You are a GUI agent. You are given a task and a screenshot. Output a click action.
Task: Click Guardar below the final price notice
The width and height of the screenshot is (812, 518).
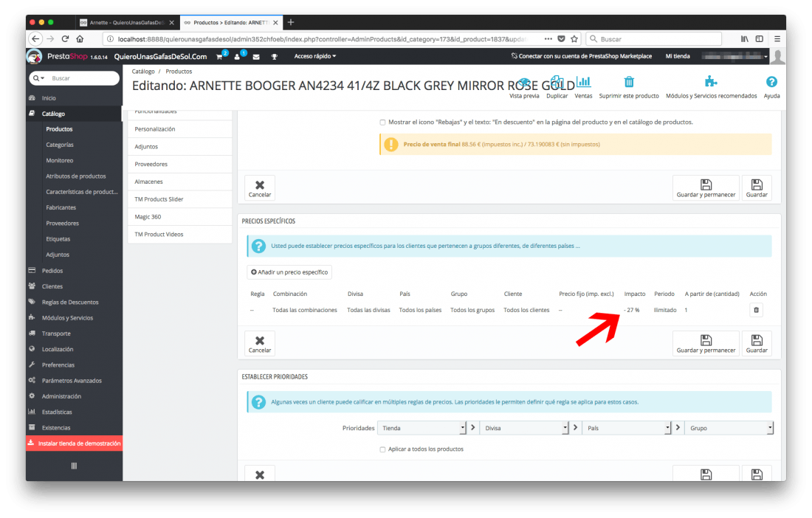point(757,188)
